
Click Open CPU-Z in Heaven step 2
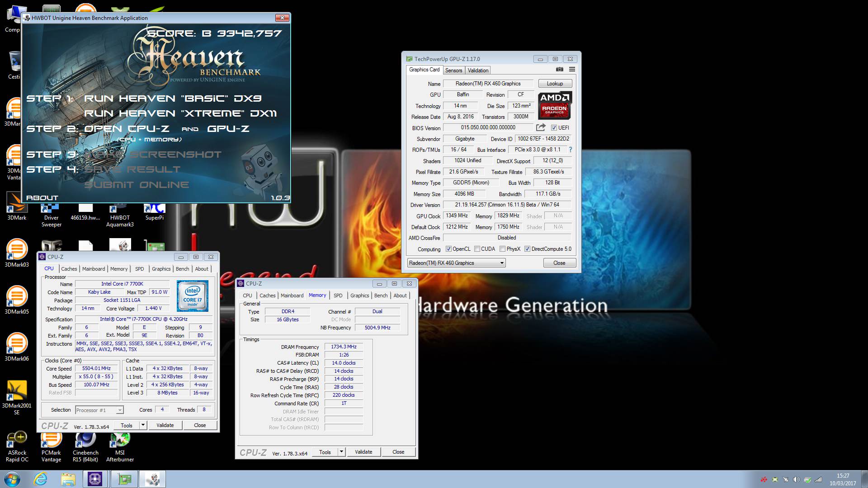tap(127, 129)
